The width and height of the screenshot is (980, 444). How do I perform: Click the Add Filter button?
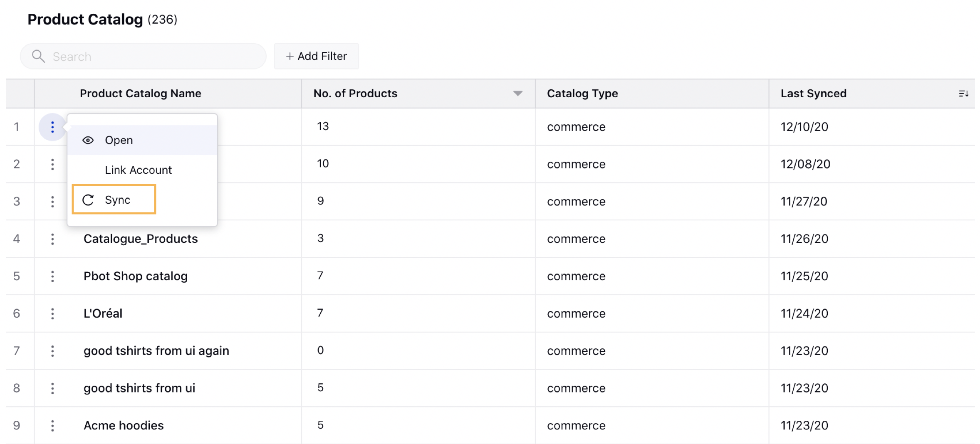(316, 56)
